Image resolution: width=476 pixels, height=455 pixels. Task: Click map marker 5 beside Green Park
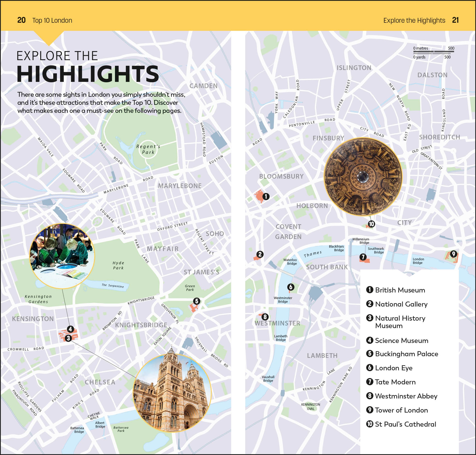197,301
